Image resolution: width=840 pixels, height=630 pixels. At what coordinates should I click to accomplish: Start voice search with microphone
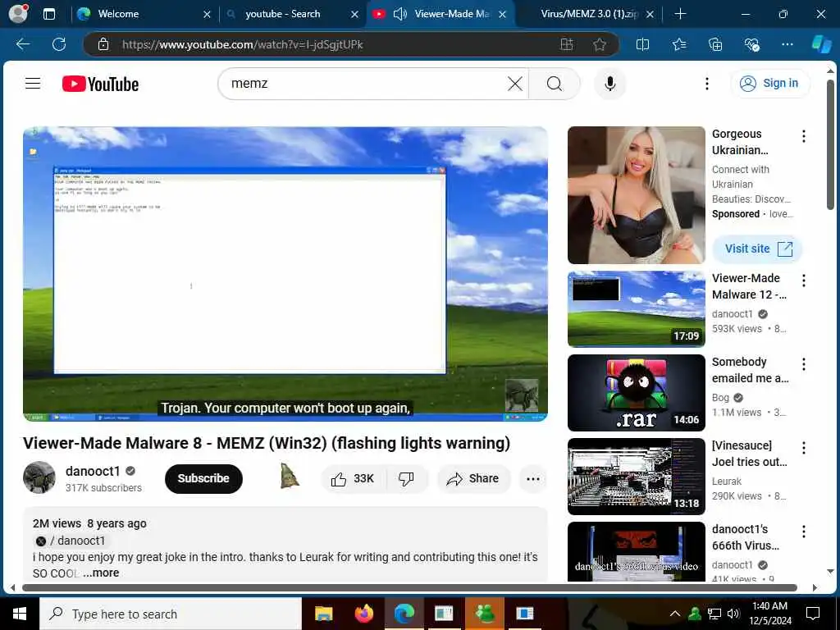point(609,84)
